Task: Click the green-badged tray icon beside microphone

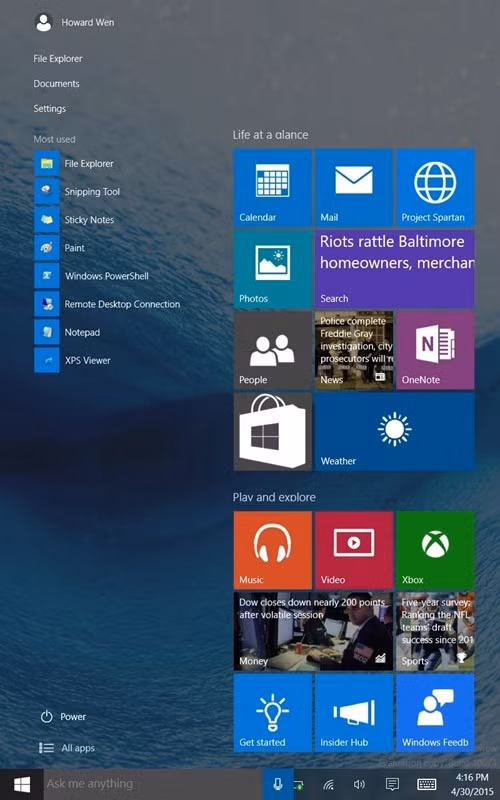Action: 299,785
